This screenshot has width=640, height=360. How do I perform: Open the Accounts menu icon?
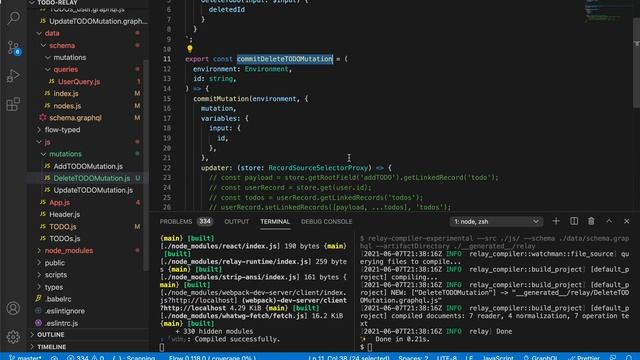click(x=13, y=308)
